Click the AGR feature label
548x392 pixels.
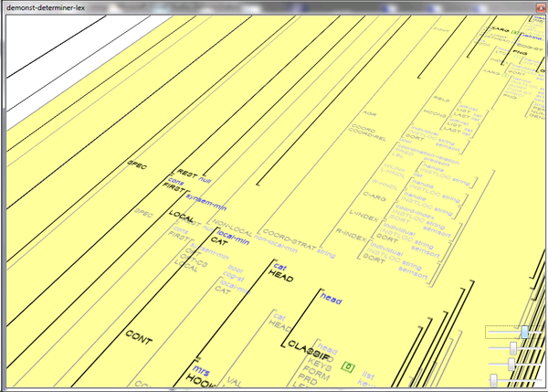coord(369,114)
